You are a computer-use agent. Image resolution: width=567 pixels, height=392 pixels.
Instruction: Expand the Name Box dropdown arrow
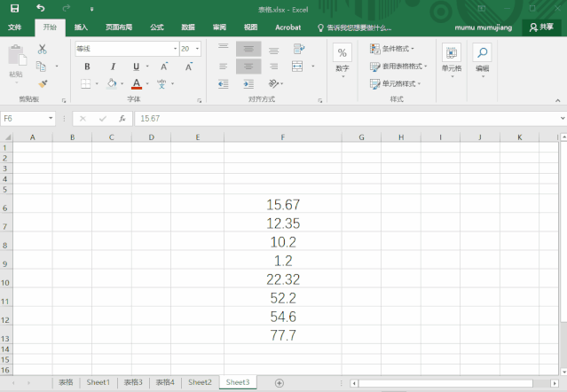51,118
